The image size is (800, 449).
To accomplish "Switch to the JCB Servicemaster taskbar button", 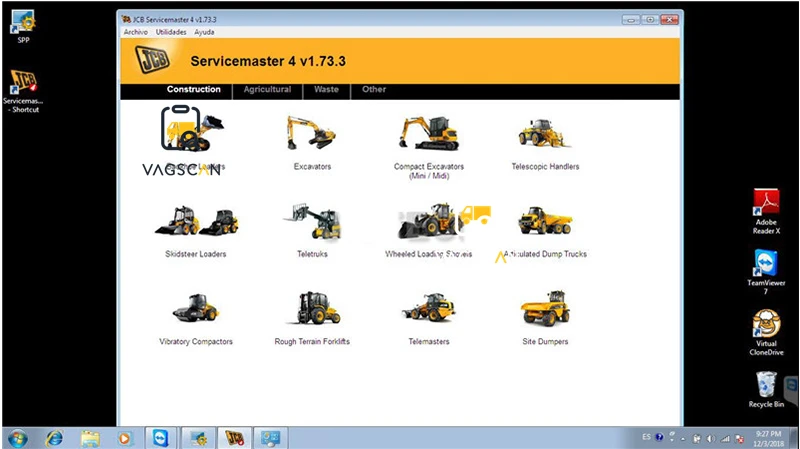I will [x=234, y=438].
